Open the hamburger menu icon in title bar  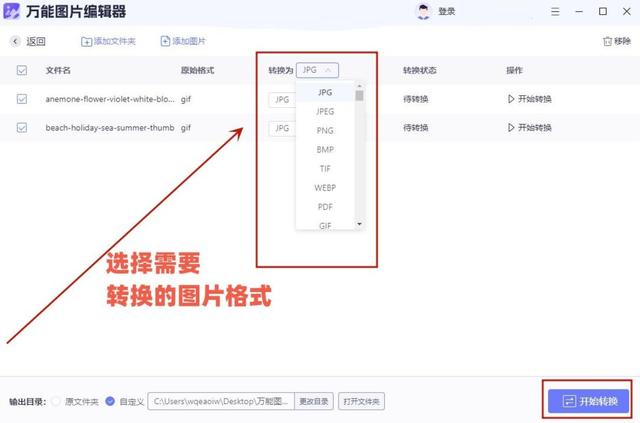click(x=555, y=11)
